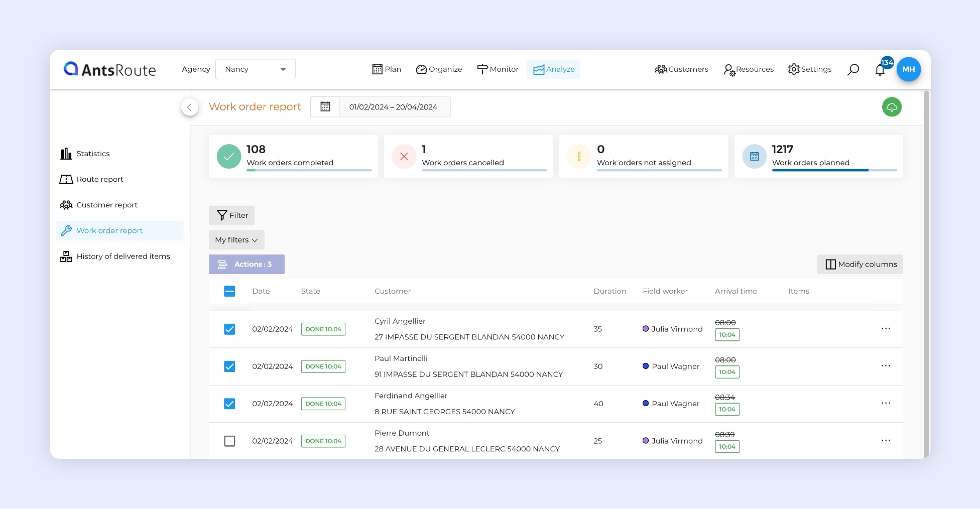This screenshot has height=509, width=980.
Task: Open the notifications bell icon
Action: [x=880, y=70]
